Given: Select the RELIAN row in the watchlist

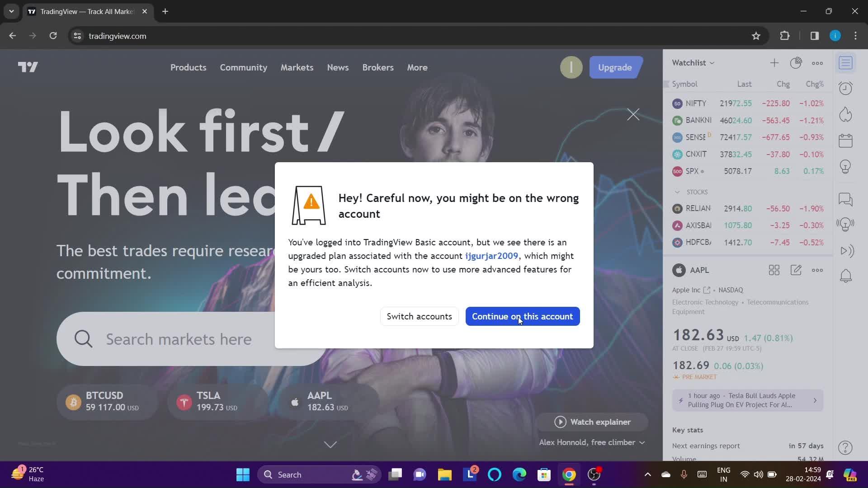Looking at the screenshot, I should (x=748, y=209).
